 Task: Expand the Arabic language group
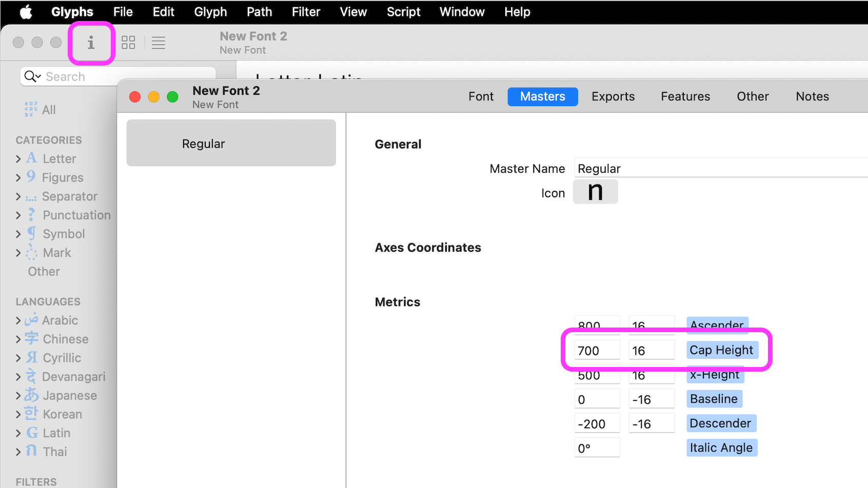[x=18, y=320]
